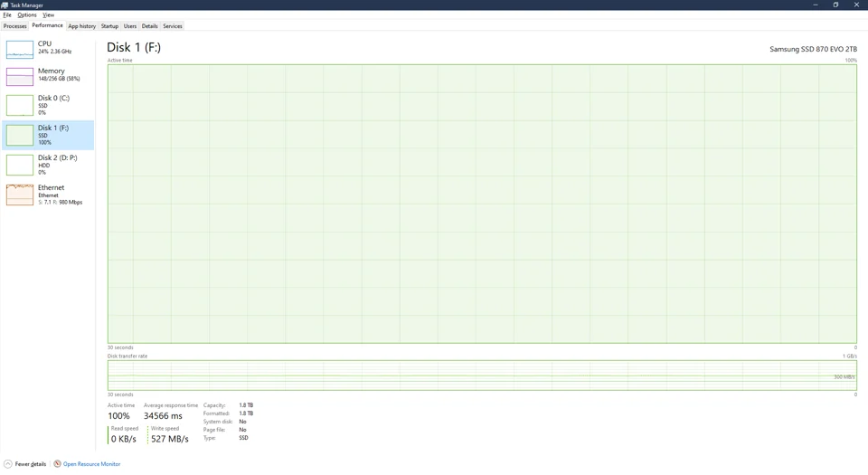Viewport: 868px width, 475px height.
Task: Click the 100% active time value
Action: point(118,416)
